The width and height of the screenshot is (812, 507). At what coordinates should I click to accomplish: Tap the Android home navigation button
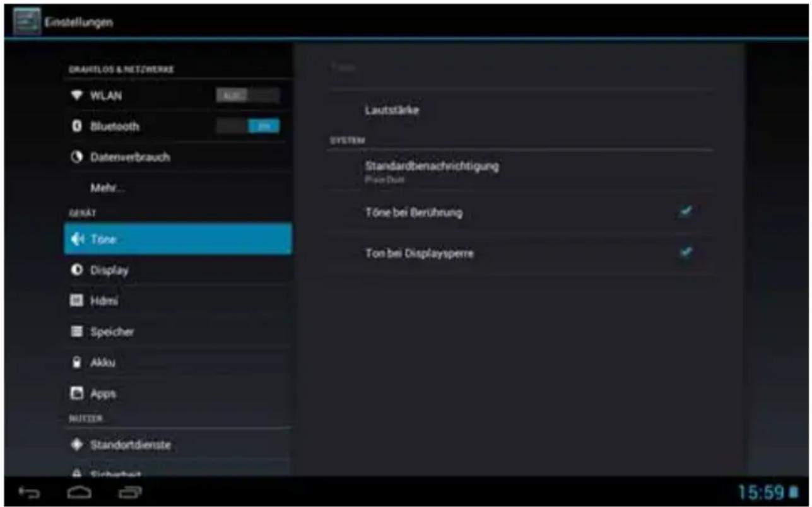pyautogui.click(x=80, y=492)
